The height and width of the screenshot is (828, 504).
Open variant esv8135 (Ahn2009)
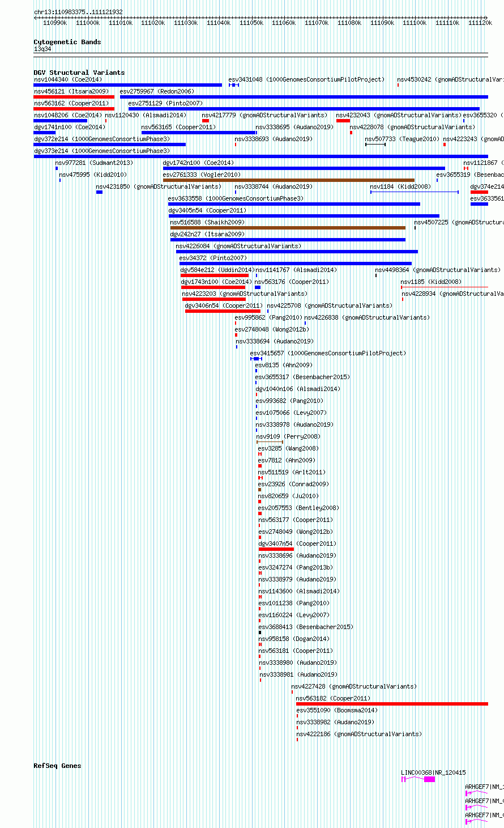tap(284, 365)
